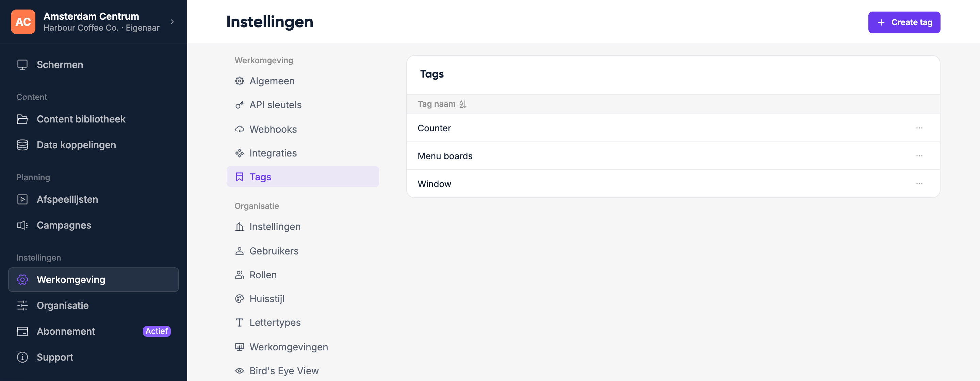
Task: Click the Campagnes megaphone icon
Action: (22, 225)
